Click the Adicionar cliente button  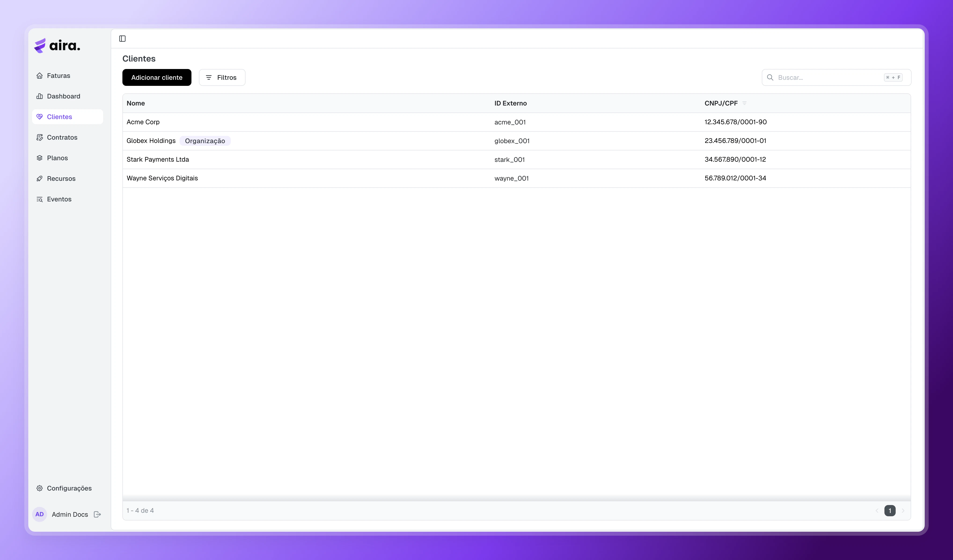click(x=157, y=77)
